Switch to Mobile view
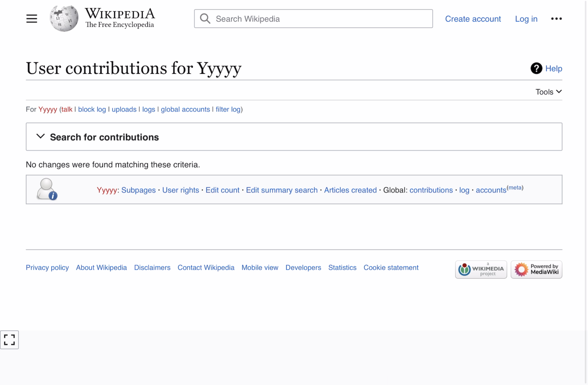 [260, 267]
